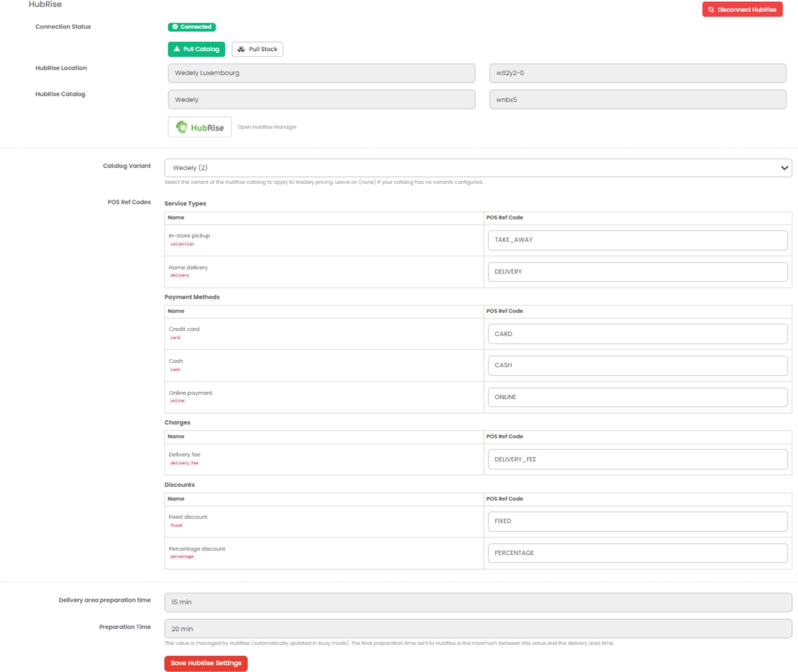Open the Catalog Variant dropdown
This screenshot has width=798, height=672.
pyautogui.click(x=478, y=168)
